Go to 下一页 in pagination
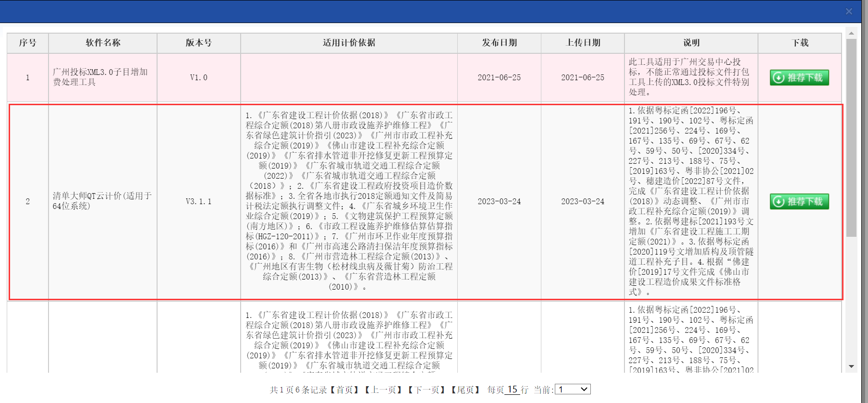This screenshot has height=403, width=868. tap(428, 390)
